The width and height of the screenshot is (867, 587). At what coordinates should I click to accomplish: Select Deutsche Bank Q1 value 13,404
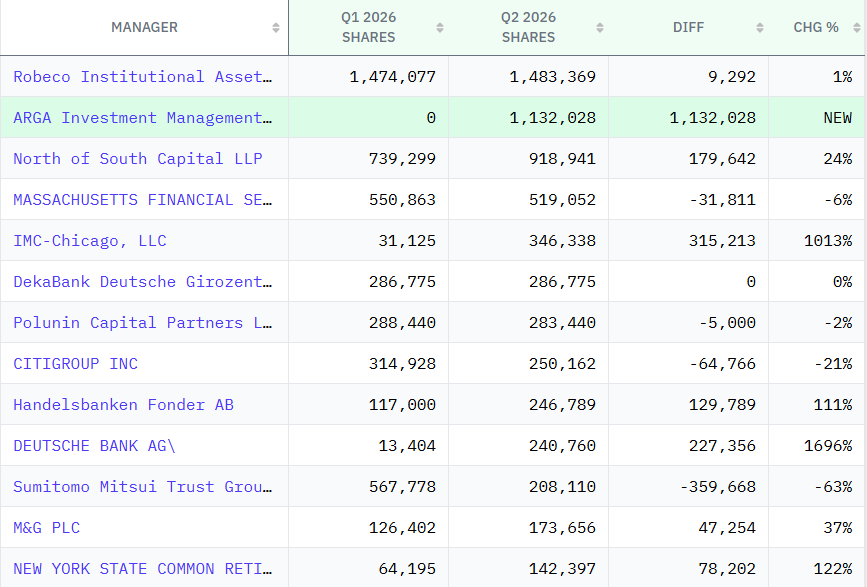click(407, 446)
